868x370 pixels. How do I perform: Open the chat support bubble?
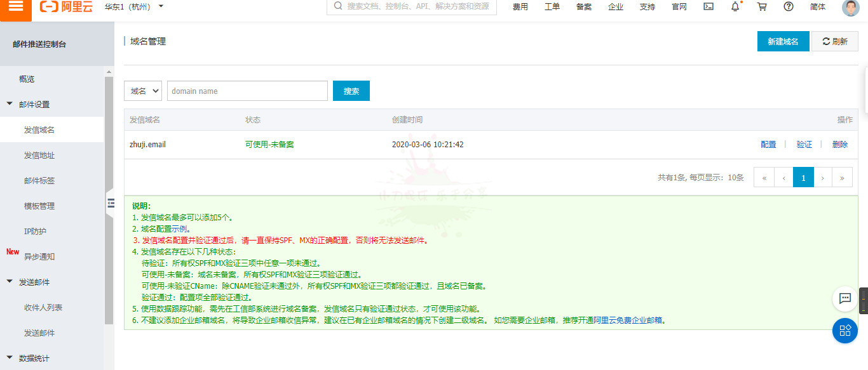pos(845,298)
